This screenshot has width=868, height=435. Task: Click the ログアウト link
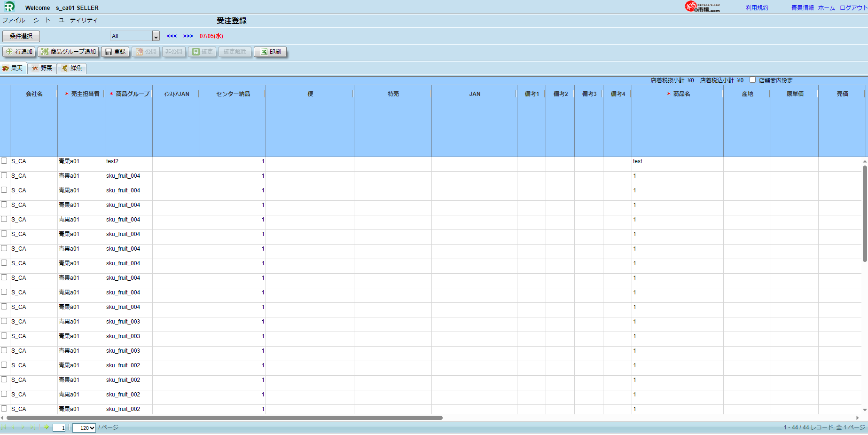coord(853,8)
